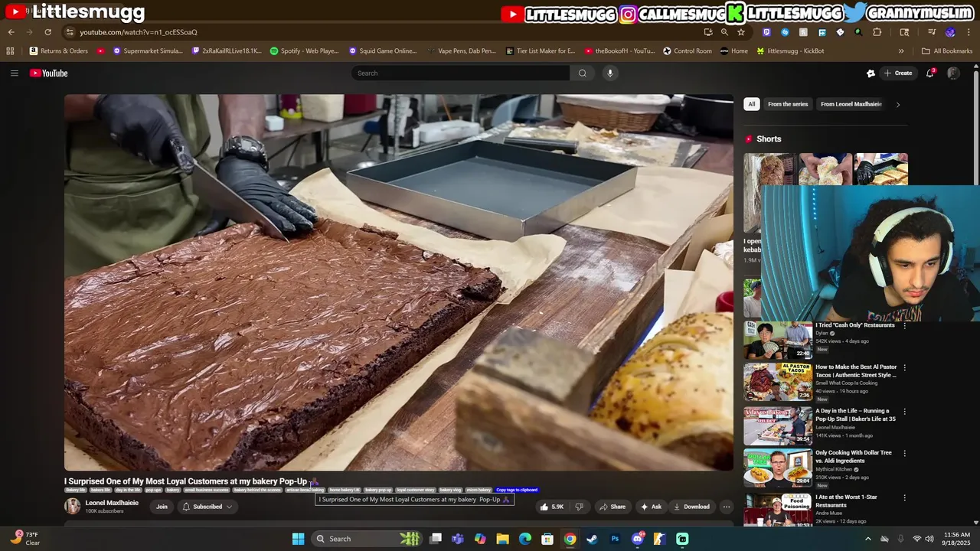Click the Join membership button
980x551 pixels.
pyautogui.click(x=162, y=507)
